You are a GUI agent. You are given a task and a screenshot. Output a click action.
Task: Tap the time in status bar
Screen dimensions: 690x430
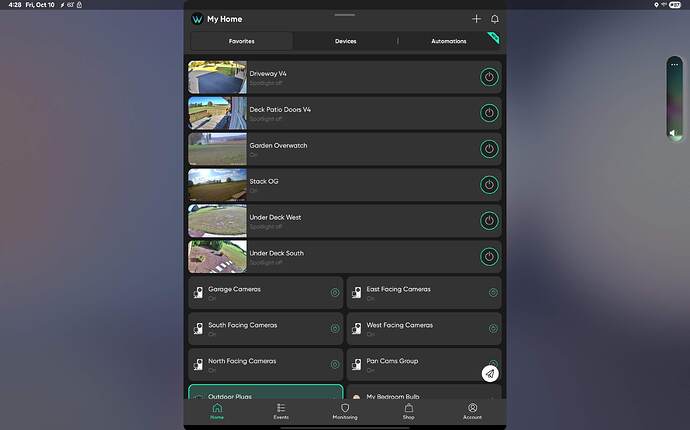(15, 5)
